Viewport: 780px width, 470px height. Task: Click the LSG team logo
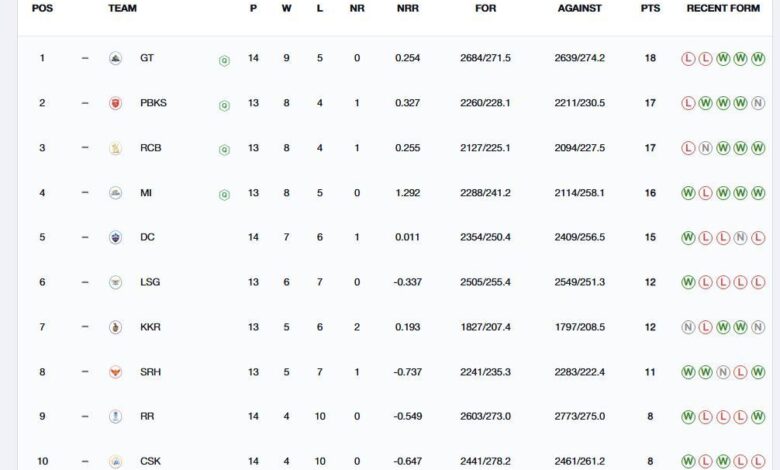point(115,282)
